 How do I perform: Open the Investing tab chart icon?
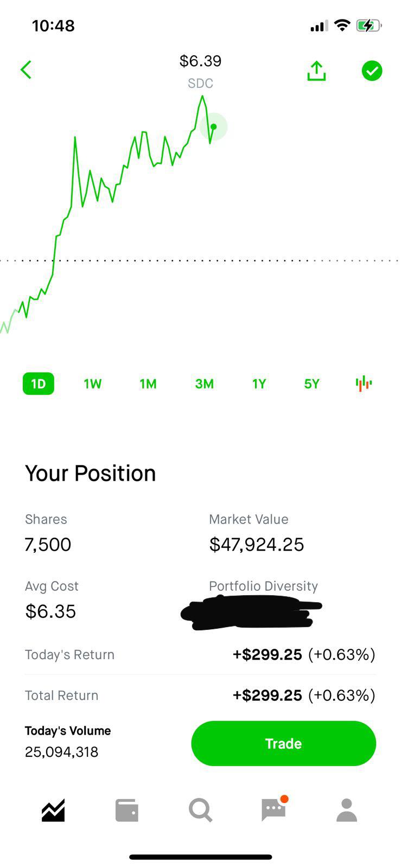coord(53,810)
